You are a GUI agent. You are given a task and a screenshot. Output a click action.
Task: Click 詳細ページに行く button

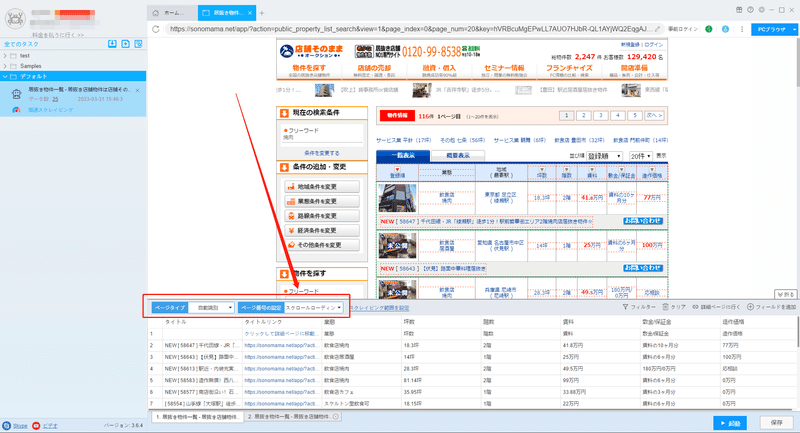pos(716,307)
